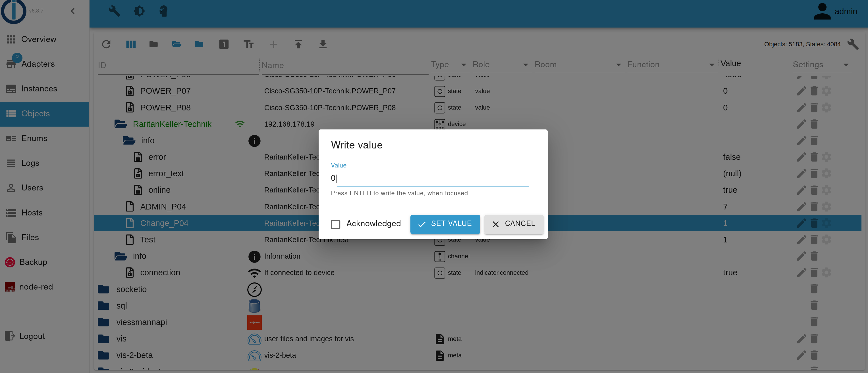
Task: Export objects using the download icon
Action: pos(323,44)
